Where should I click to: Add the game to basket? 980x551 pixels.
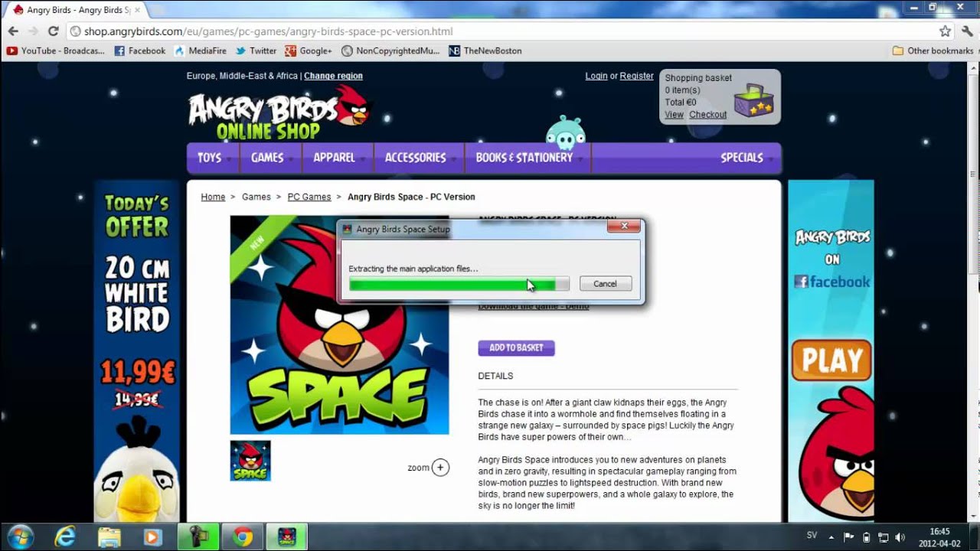516,348
